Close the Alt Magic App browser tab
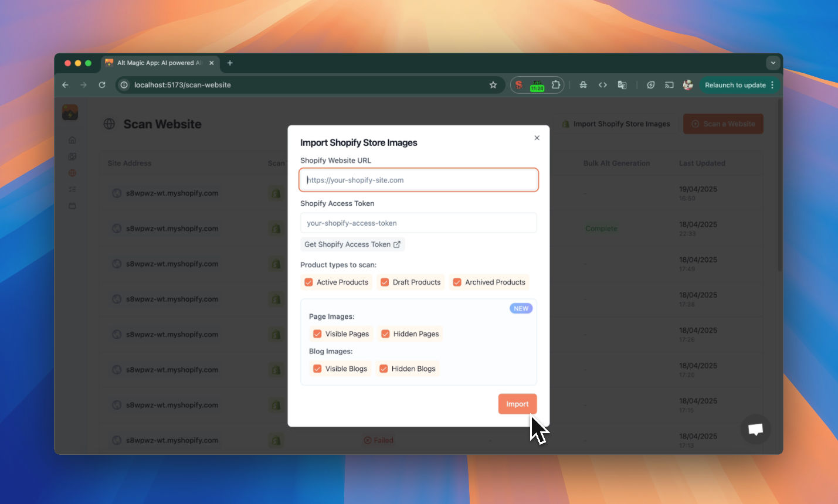Viewport: 838px width, 504px height. (x=212, y=63)
